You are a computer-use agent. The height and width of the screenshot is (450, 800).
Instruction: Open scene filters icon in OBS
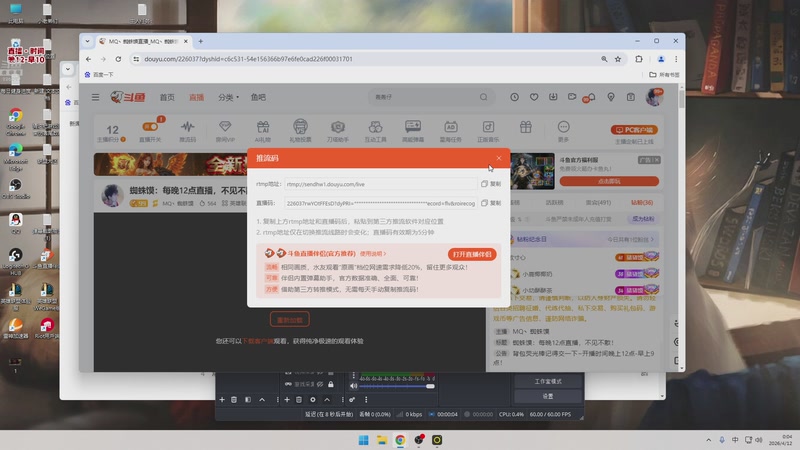tap(248, 399)
